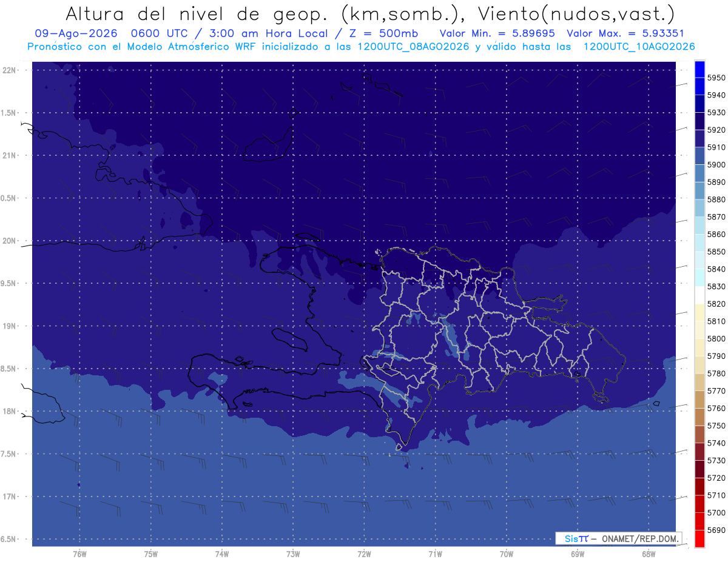Click the '68W' longitude label
The image size is (728, 562).
649,554
